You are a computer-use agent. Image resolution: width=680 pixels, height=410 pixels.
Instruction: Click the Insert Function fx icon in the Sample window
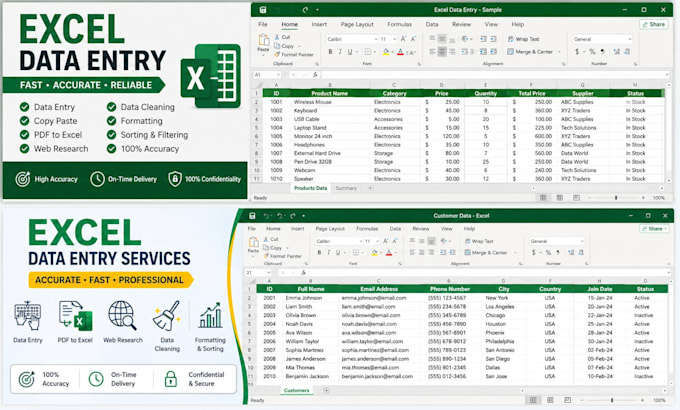tap(315, 75)
